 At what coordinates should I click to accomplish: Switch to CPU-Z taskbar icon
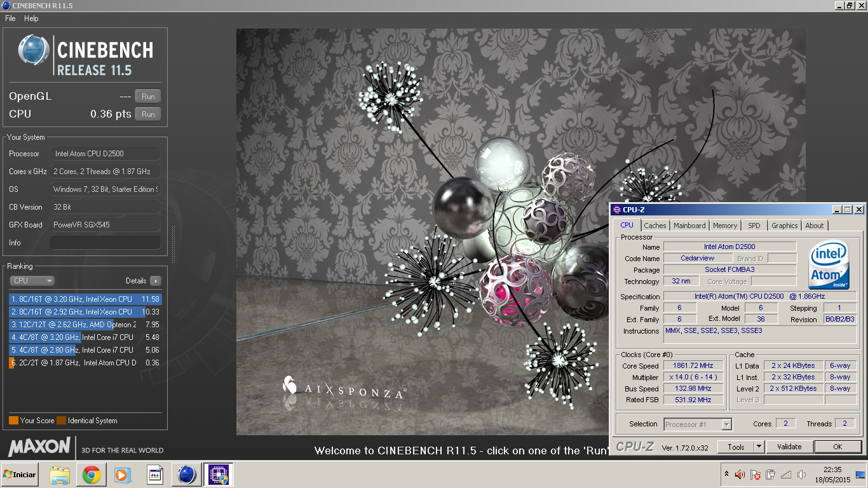pyautogui.click(x=219, y=475)
